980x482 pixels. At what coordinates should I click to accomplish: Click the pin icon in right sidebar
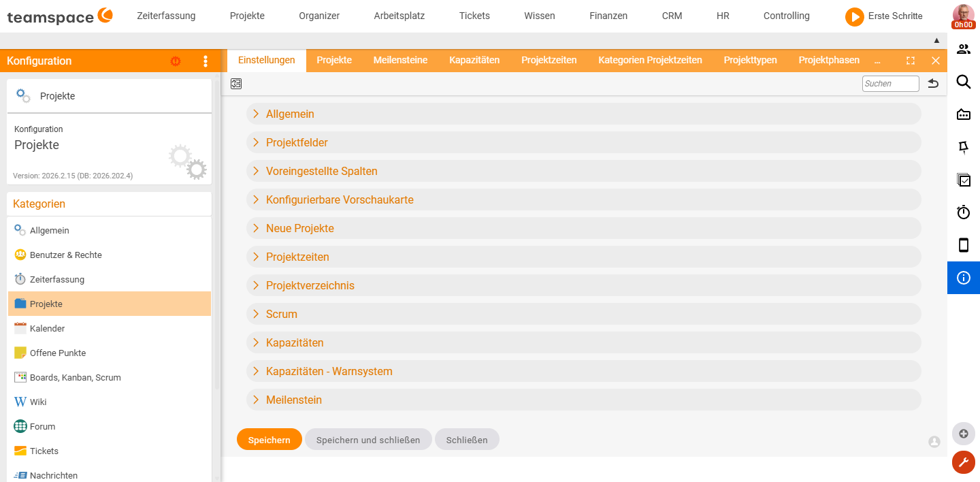click(x=964, y=147)
